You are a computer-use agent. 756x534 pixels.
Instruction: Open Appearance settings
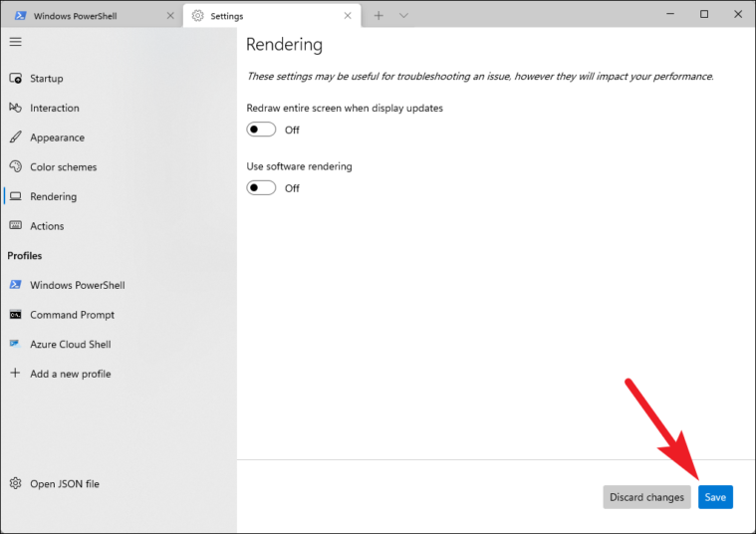pos(119,137)
